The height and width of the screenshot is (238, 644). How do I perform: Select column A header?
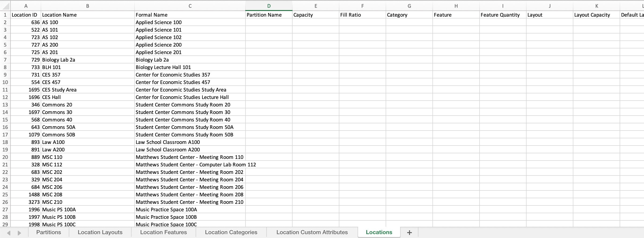pyautogui.click(x=26, y=6)
